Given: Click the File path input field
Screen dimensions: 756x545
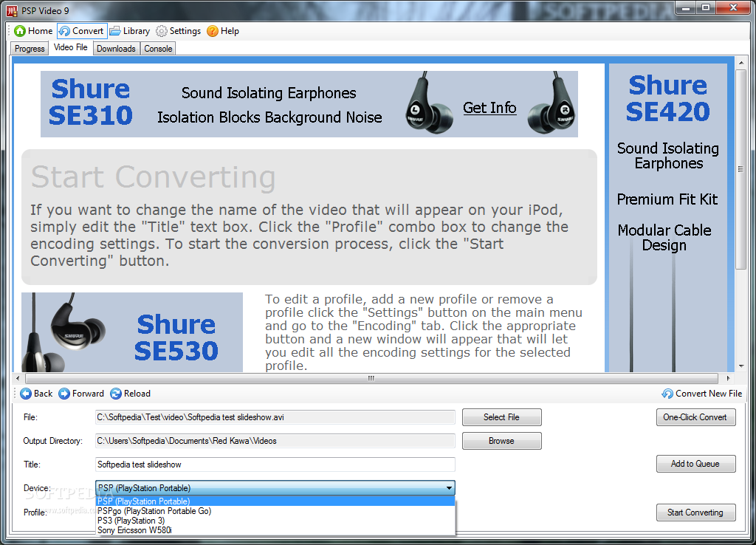Looking at the screenshot, I should (275, 417).
